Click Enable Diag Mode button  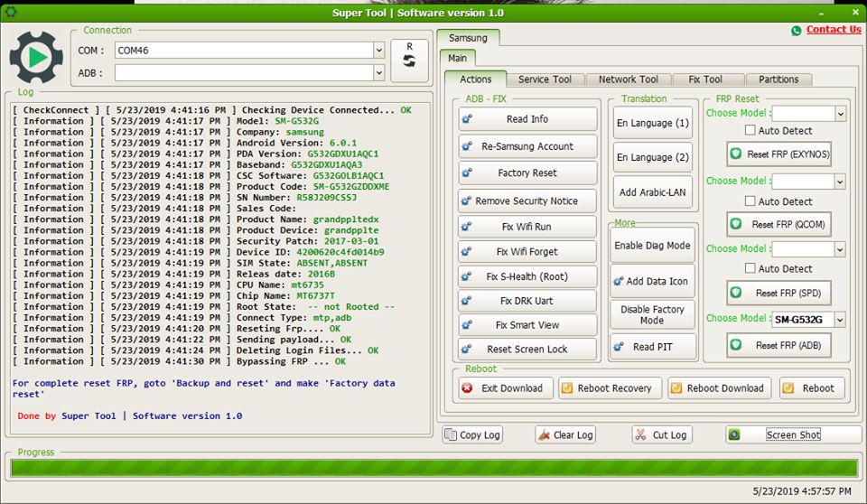point(652,245)
